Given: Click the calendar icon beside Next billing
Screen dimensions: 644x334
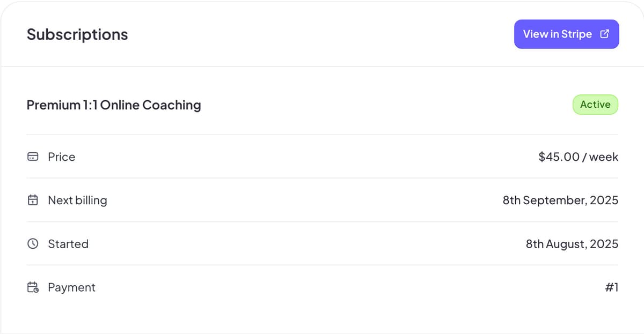Looking at the screenshot, I should coord(33,201).
